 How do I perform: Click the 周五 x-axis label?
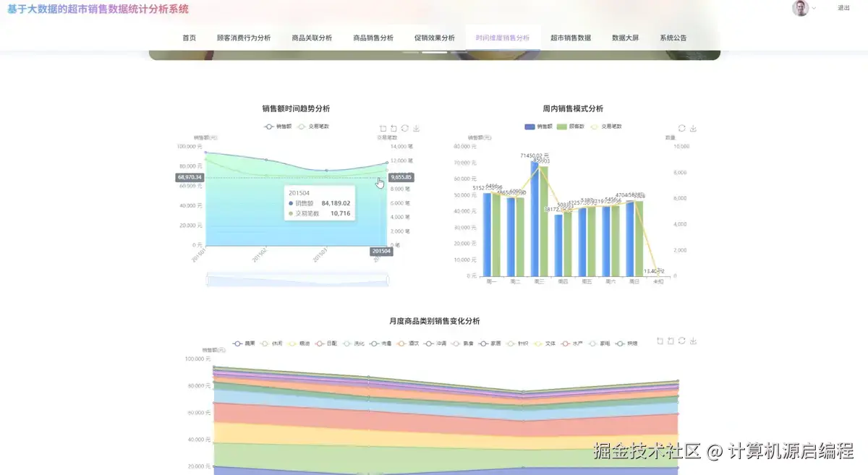coord(587,283)
